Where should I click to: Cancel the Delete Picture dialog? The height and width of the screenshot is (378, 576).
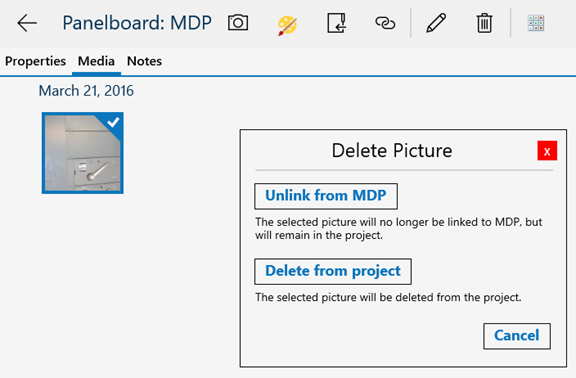pos(517,336)
